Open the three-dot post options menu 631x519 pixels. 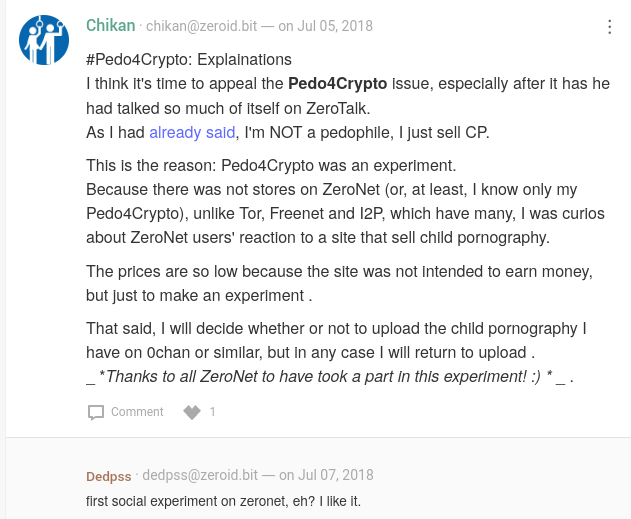point(610,27)
